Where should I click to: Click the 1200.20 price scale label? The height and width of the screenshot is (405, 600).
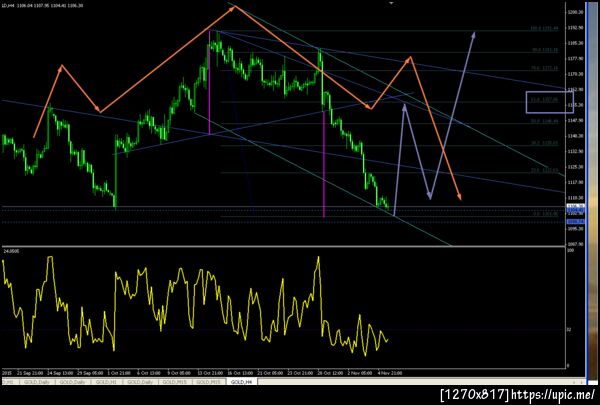575,12
